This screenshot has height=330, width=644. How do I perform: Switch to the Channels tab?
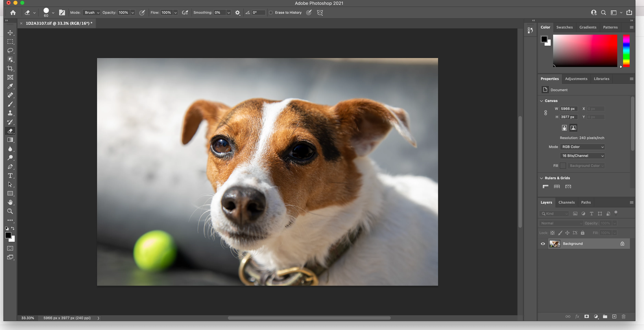point(567,202)
